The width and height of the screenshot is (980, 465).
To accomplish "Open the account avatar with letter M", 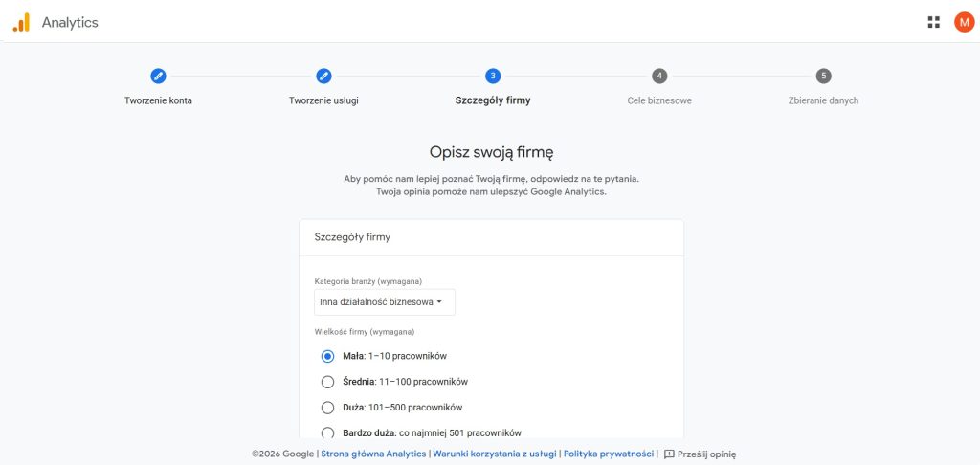I will [x=965, y=23].
